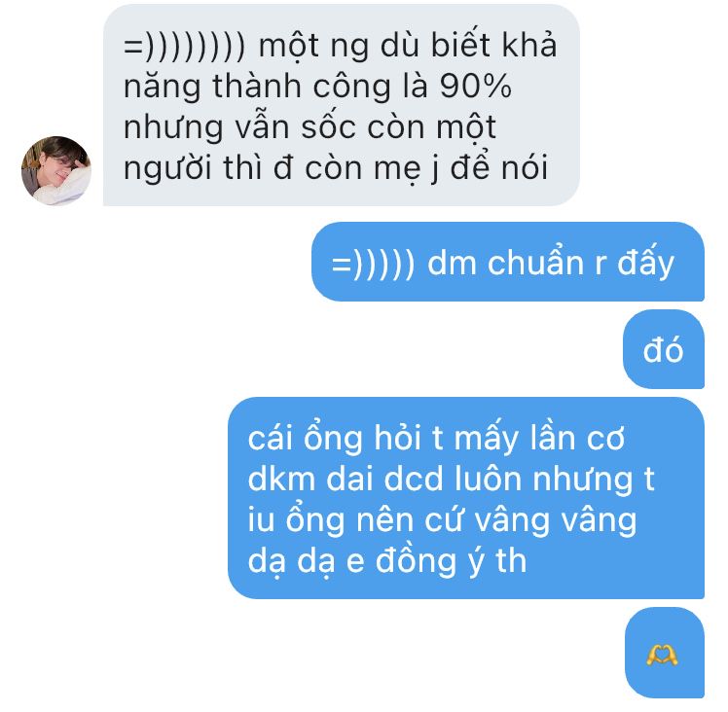Click 'người thì đ còn mẹ j để nói' line
The image size is (728, 712).
[x=336, y=169]
